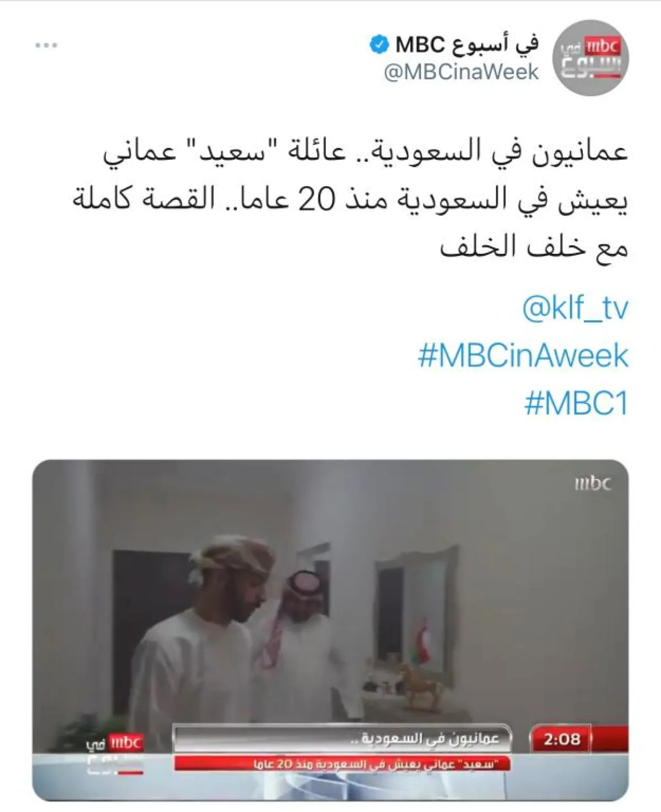Click the MBC in a Week profile avatar

click(x=590, y=58)
